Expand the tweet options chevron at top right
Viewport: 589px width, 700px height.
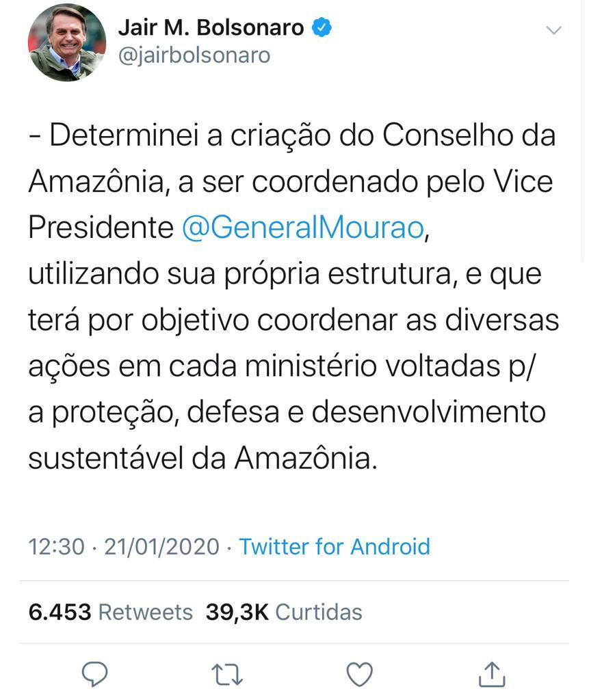coord(553,30)
